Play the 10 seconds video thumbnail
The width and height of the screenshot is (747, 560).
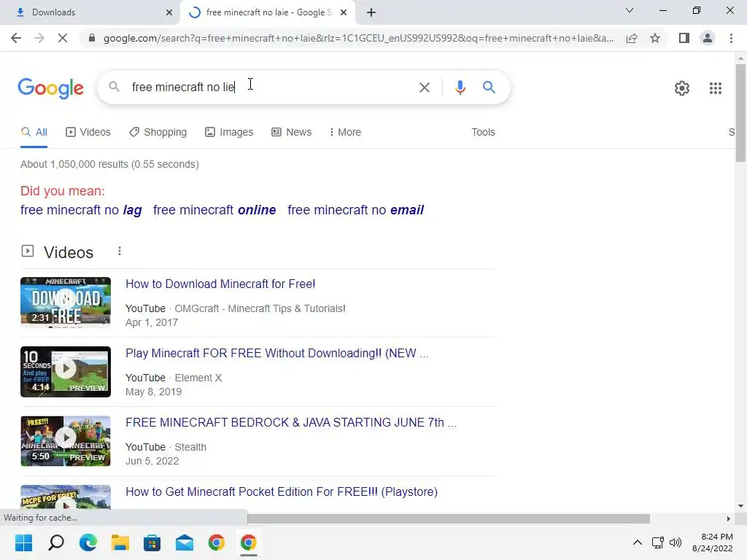[66, 372]
